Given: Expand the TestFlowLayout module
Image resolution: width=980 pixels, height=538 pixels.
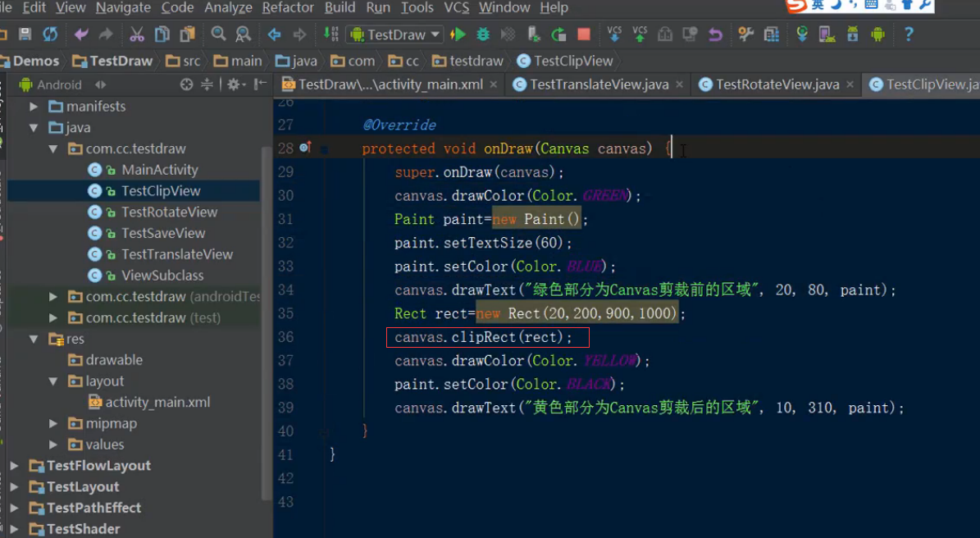Looking at the screenshot, I should coord(15,466).
